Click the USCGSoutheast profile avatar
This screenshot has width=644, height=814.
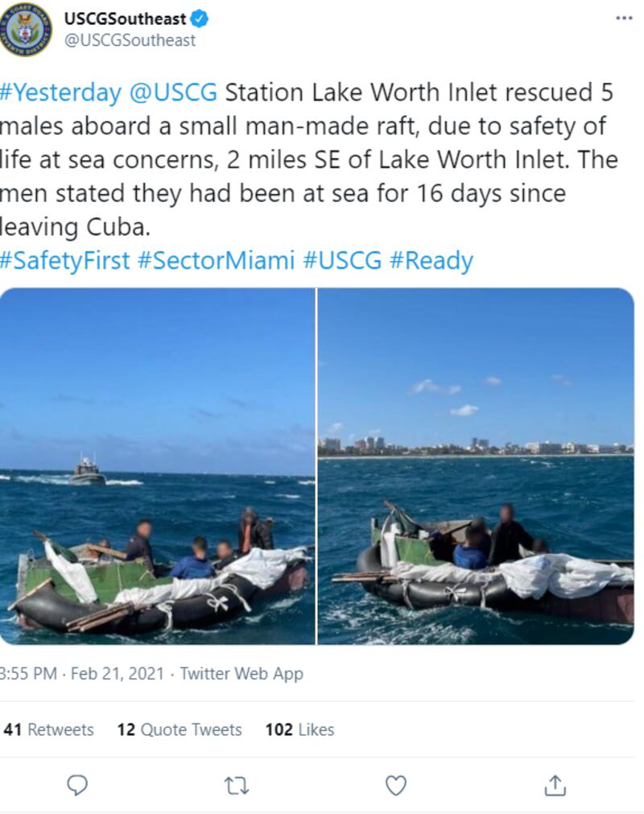click(x=26, y=30)
